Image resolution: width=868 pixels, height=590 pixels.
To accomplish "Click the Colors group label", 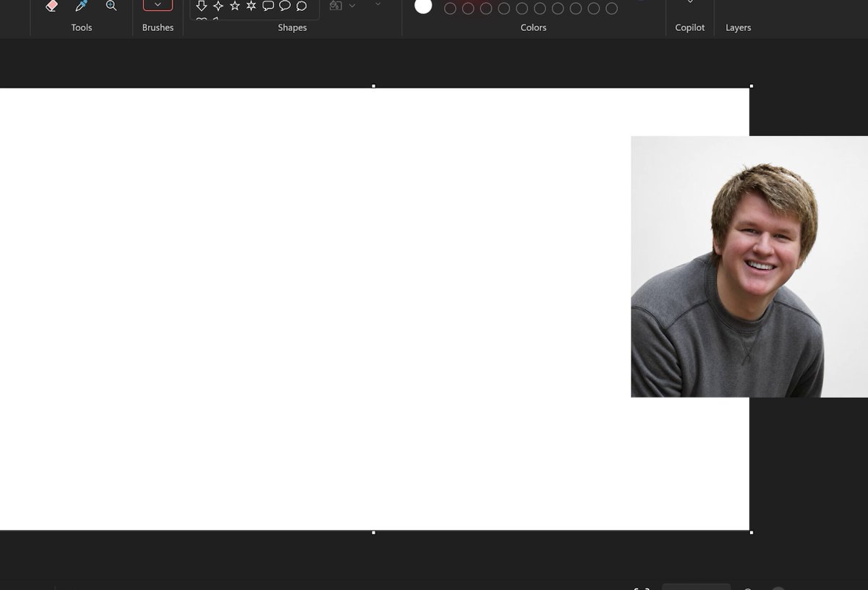I will pos(534,27).
